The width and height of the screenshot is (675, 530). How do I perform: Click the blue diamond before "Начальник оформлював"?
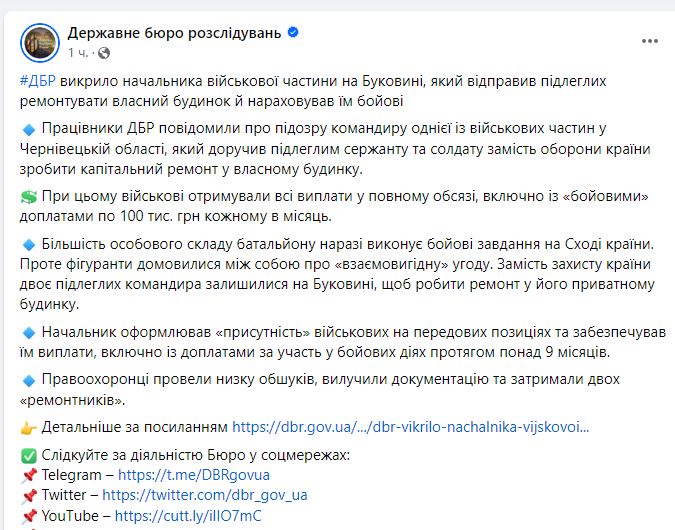pos(28,332)
